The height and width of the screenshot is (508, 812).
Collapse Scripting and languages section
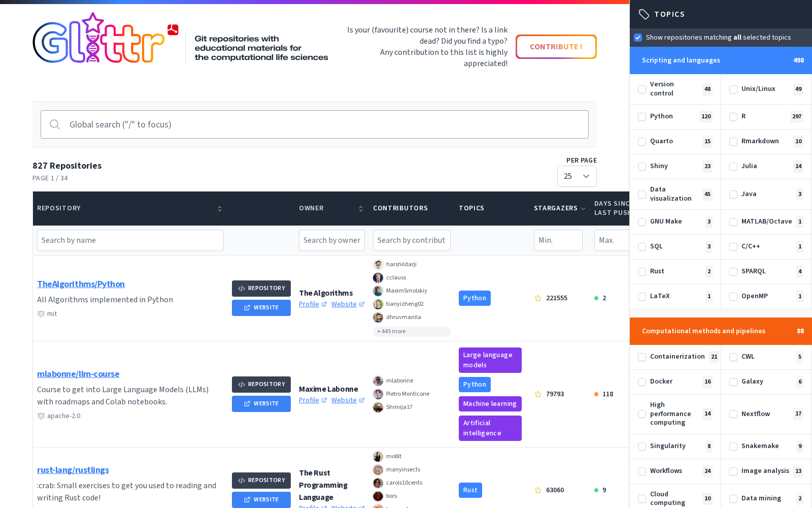(721, 60)
